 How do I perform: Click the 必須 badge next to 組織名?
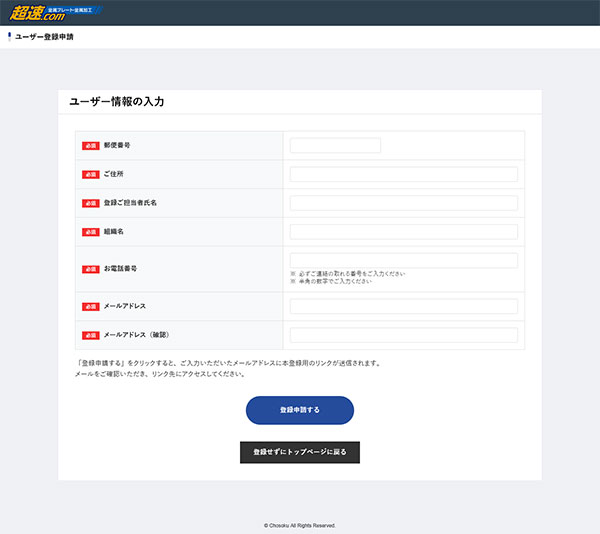click(x=90, y=232)
